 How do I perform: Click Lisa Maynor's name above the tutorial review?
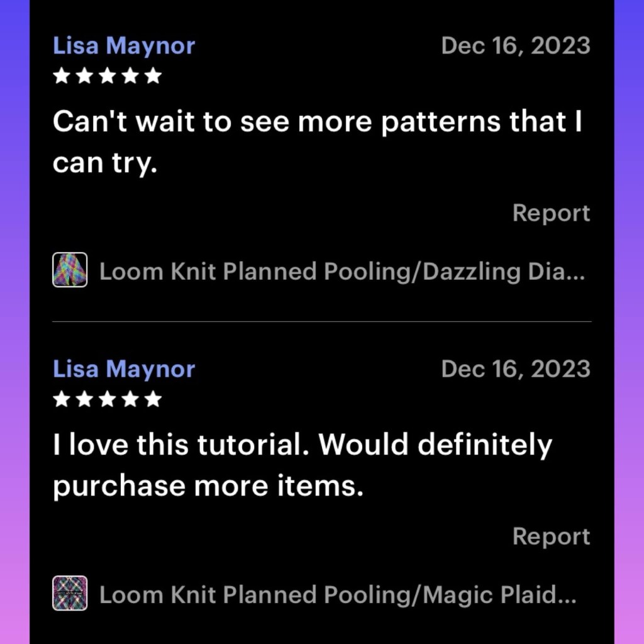coord(124,369)
